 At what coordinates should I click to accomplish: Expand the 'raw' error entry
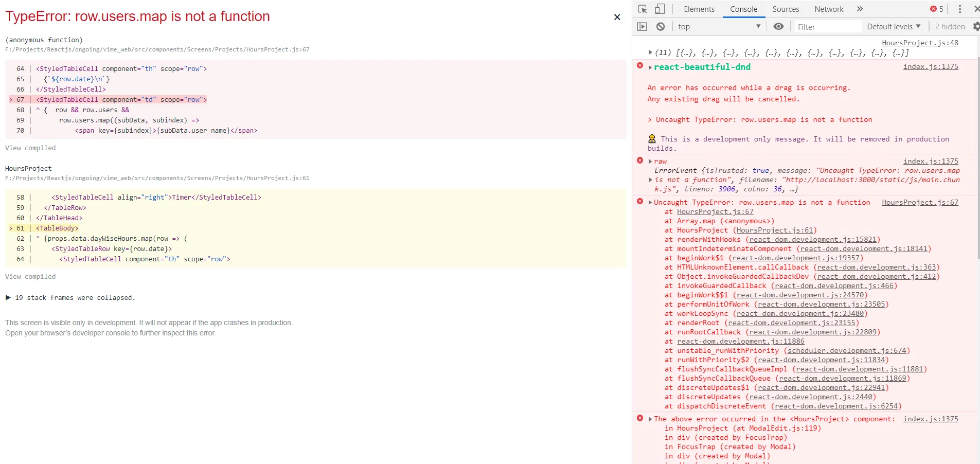(650, 162)
